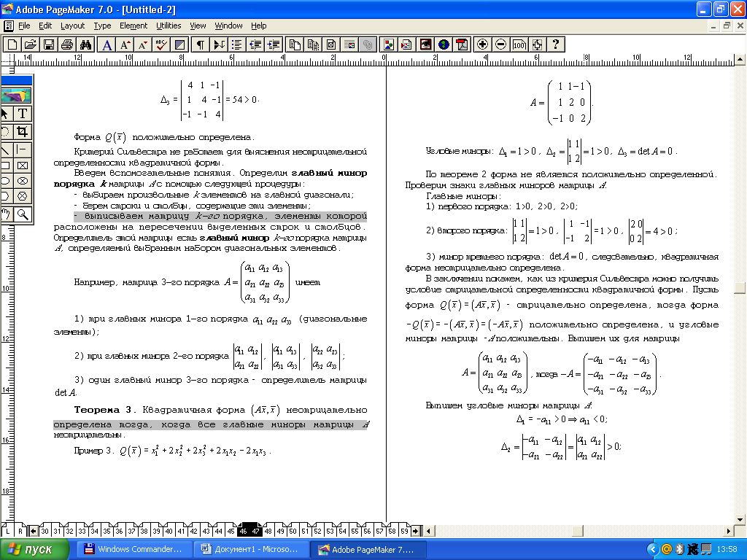Open Paragraph Specs with the pilcrow icon
This screenshot has width=747, height=560.
201,44
